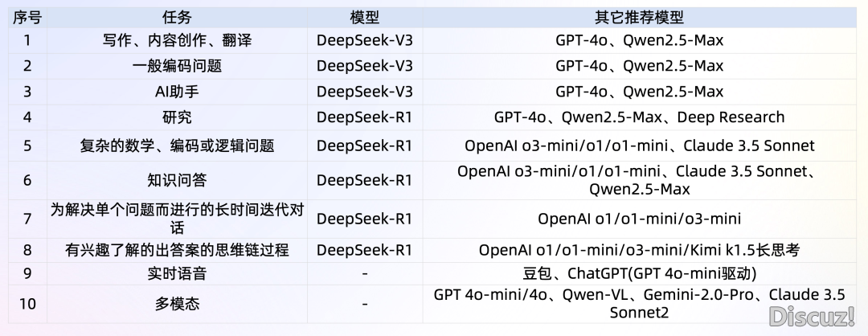Select the cell 有兴趣了解的出答案的思维链过程
This screenshot has height=336, width=868.
click(x=177, y=250)
